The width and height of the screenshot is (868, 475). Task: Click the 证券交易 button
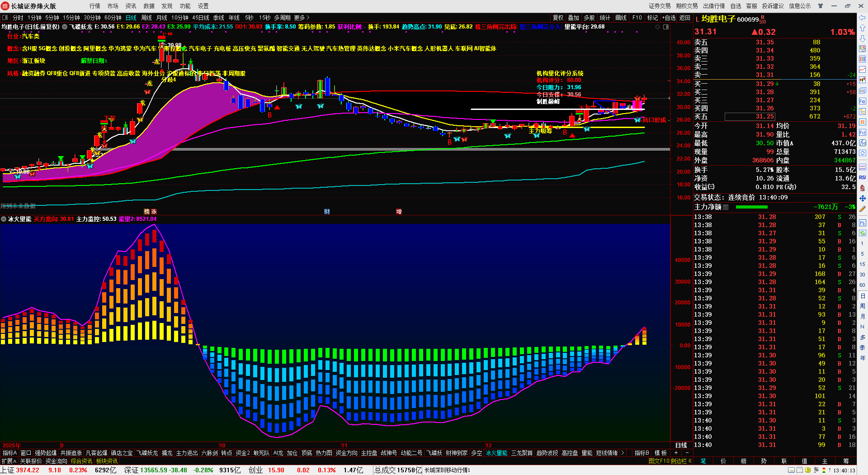660,6
